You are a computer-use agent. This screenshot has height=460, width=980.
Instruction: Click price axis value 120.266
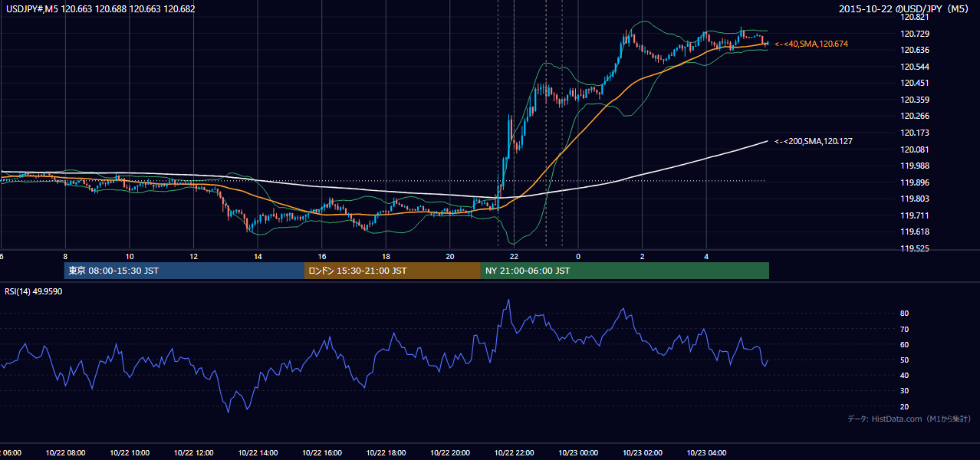pyautogui.click(x=914, y=116)
